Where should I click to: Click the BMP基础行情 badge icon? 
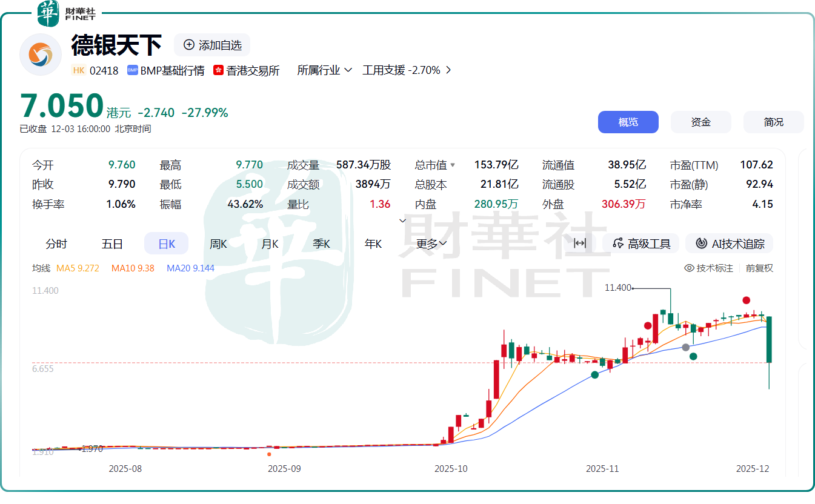coord(133,70)
